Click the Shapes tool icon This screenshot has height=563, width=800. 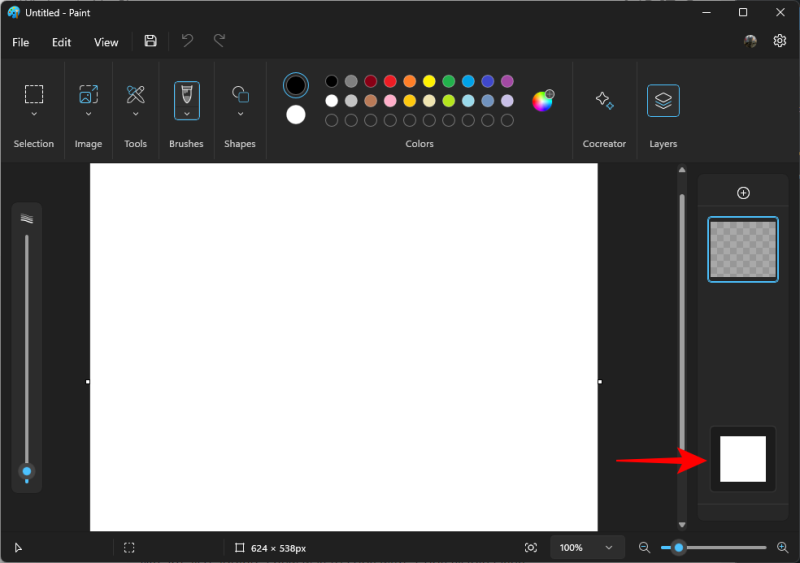coord(240,94)
